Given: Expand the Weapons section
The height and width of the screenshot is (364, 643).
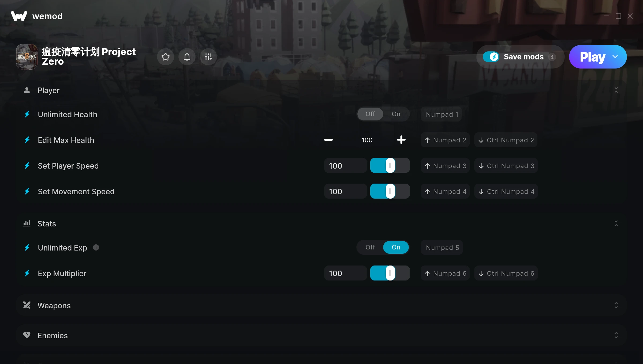Looking at the screenshot, I should tap(616, 305).
